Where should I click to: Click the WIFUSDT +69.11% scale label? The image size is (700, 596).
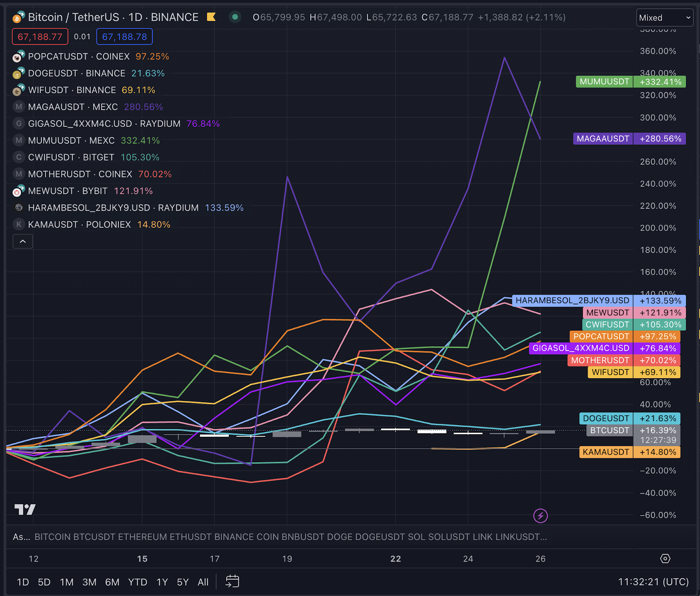tap(634, 372)
